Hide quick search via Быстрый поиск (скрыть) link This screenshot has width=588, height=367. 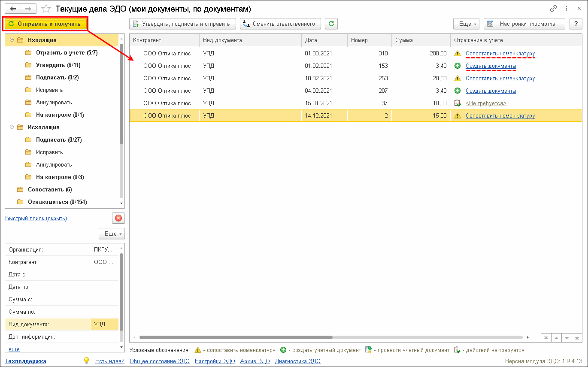(x=36, y=218)
